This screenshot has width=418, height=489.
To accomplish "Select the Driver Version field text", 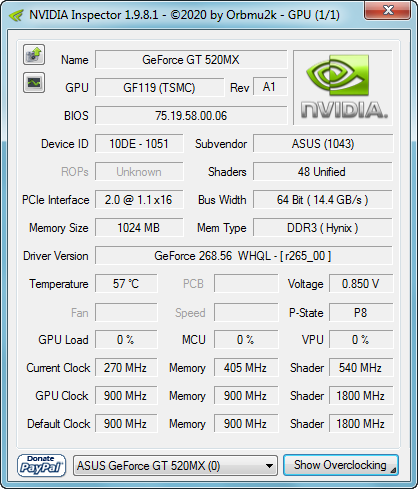I will point(244,256).
